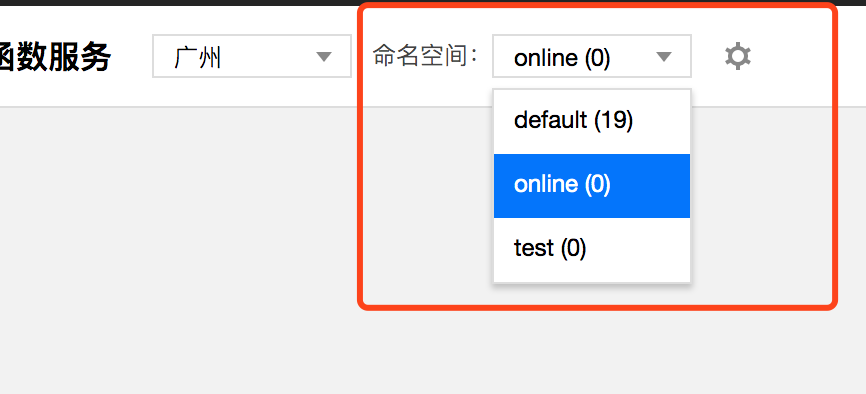
Task: Click the online (0) text in selector field
Action: [x=562, y=57]
